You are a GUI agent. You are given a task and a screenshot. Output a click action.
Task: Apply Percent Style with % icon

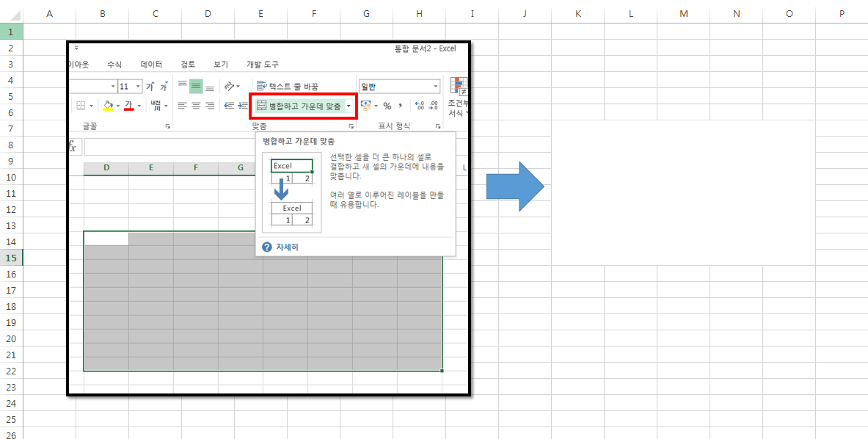click(x=387, y=106)
